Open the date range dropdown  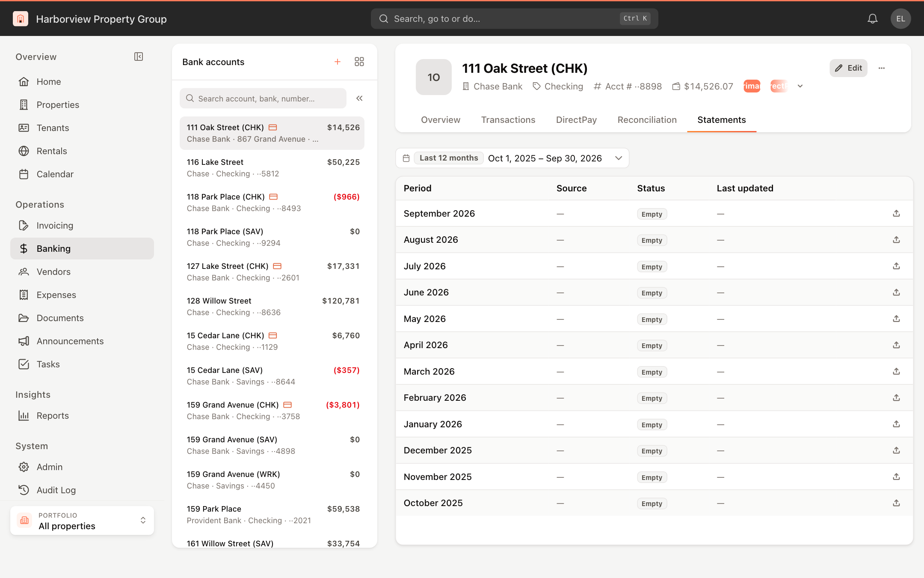click(x=619, y=158)
